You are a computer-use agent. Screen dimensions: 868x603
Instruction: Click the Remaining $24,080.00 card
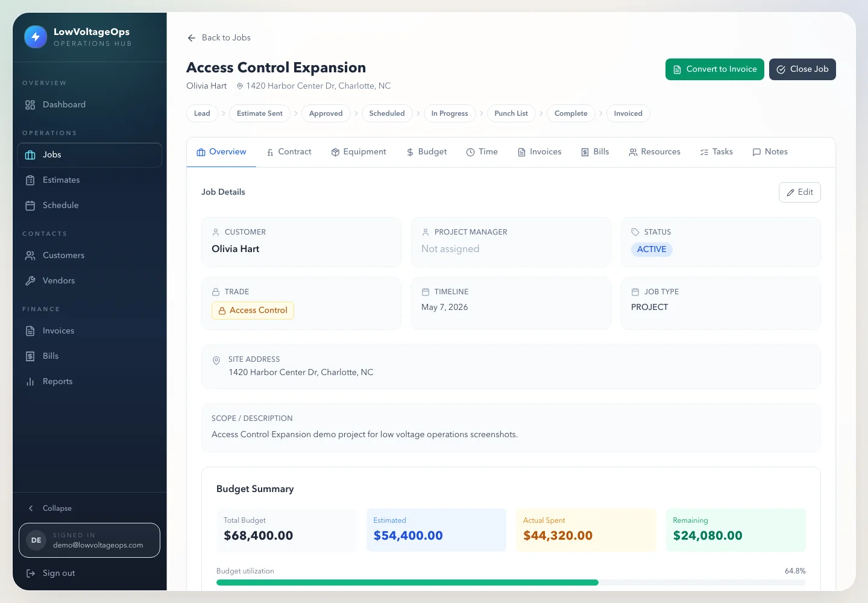pyautogui.click(x=736, y=530)
